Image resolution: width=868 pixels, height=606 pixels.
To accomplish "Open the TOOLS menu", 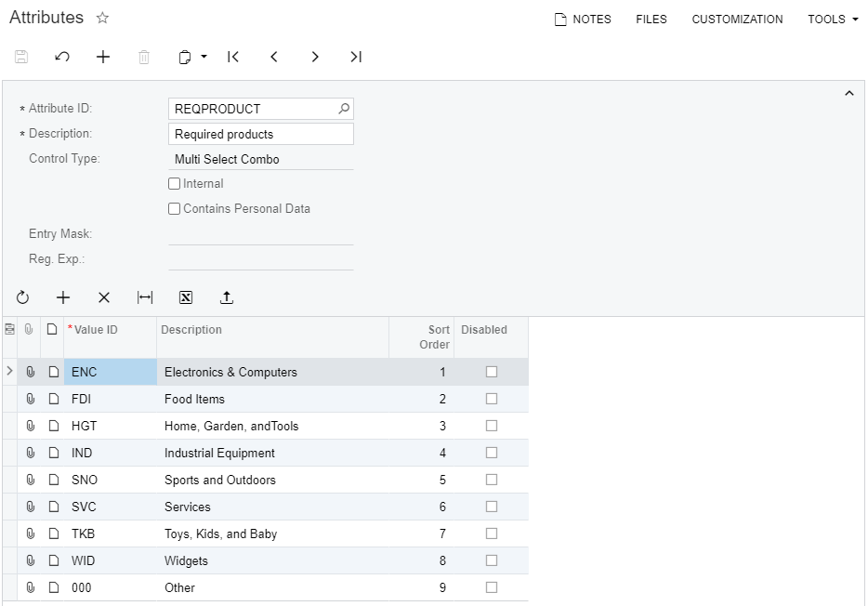I will (830, 19).
